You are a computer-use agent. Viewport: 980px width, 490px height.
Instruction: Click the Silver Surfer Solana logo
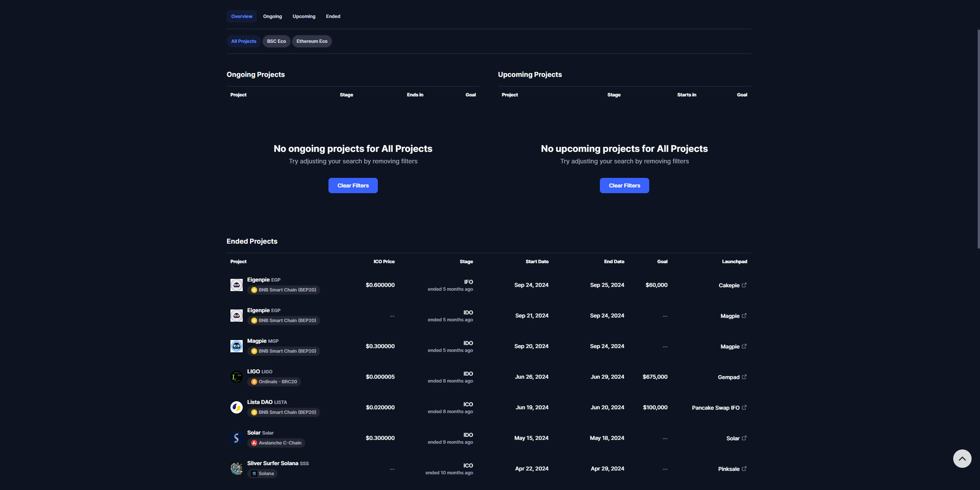click(x=236, y=468)
